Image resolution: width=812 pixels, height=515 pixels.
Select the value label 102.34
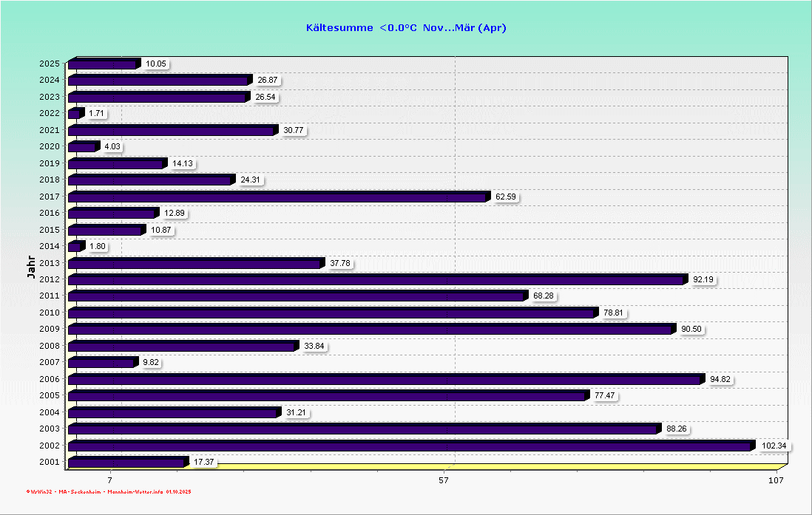point(774,446)
